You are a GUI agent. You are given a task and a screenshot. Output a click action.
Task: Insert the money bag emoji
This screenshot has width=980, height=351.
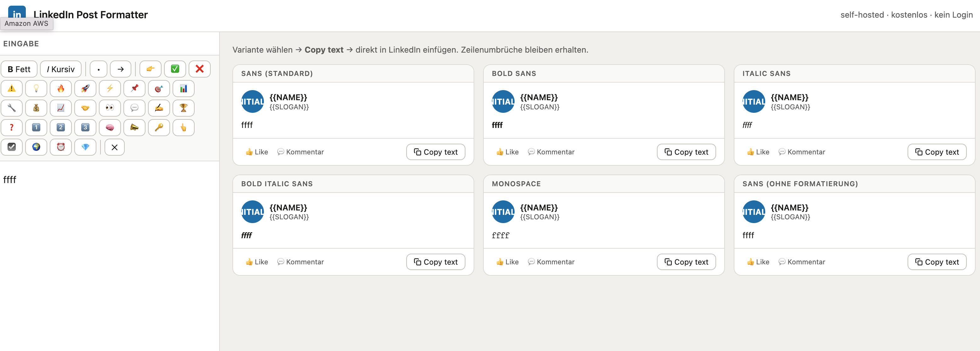click(x=36, y=108)
